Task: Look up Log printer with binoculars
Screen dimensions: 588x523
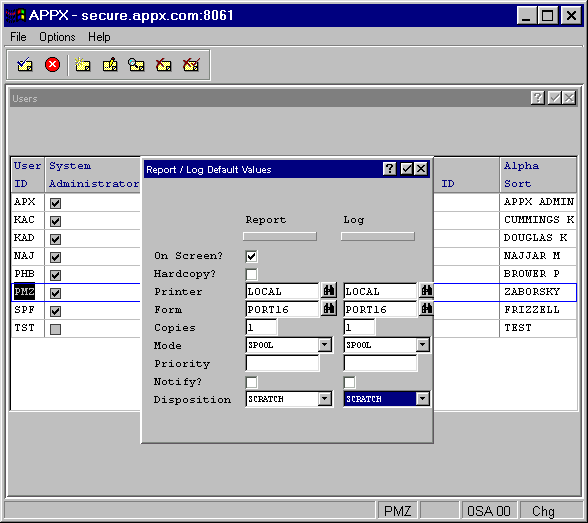Action: coord(426,290)
